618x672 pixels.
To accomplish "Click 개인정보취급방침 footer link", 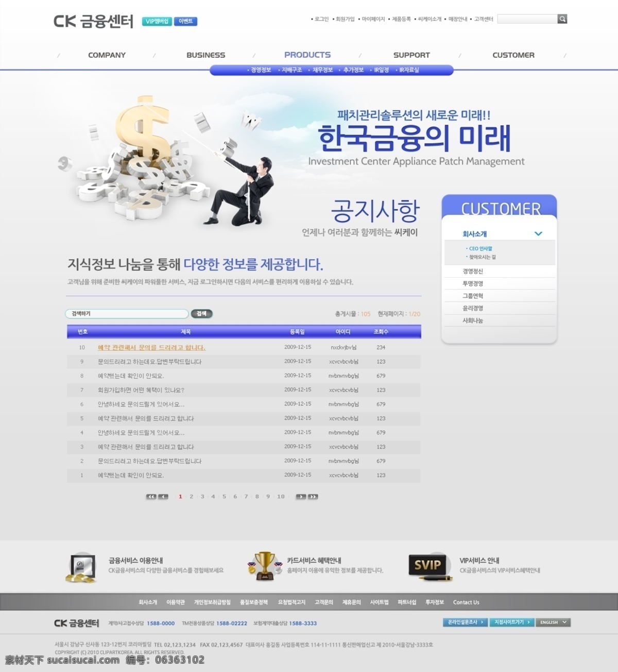I will (x=212, y=602).
